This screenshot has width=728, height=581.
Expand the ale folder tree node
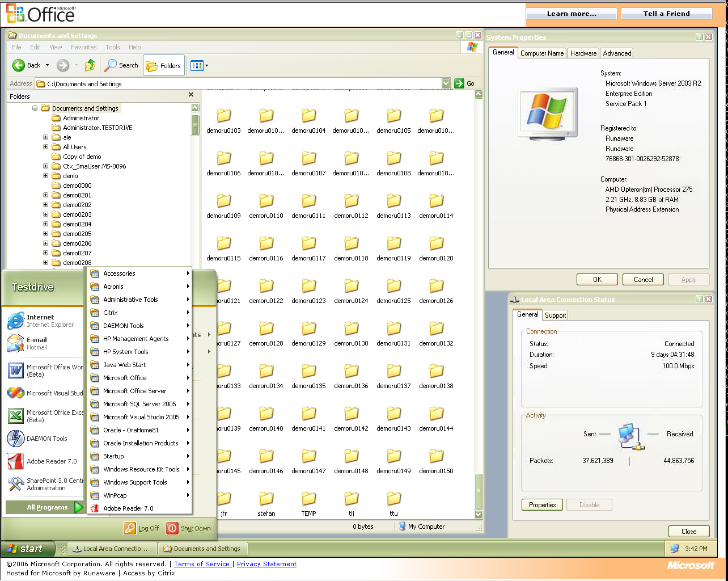46,137
